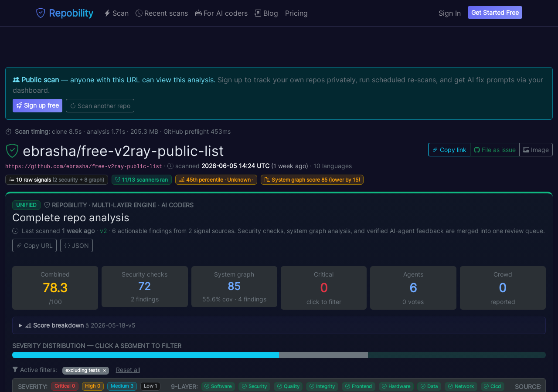This screenshot has height=392, width=558.
Task: Go to the Repobility home logo
Action: [x=65, y=13]
